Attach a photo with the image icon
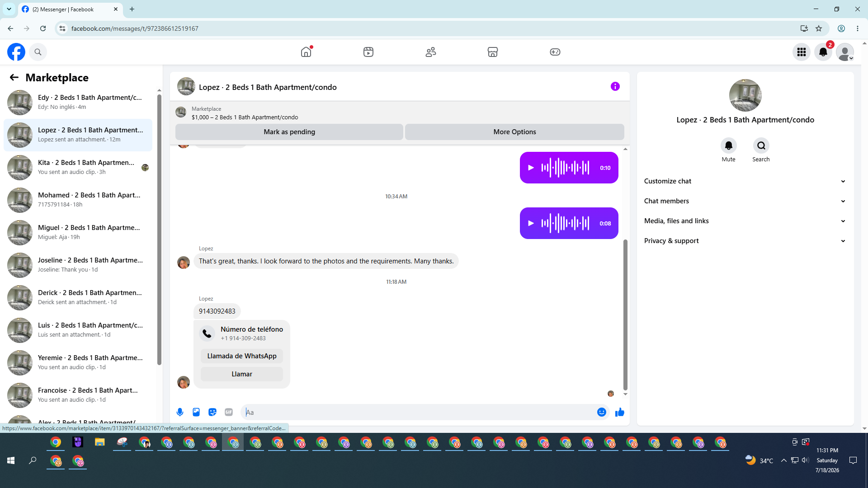The image size is (868, 488). (x=196, y=412)
